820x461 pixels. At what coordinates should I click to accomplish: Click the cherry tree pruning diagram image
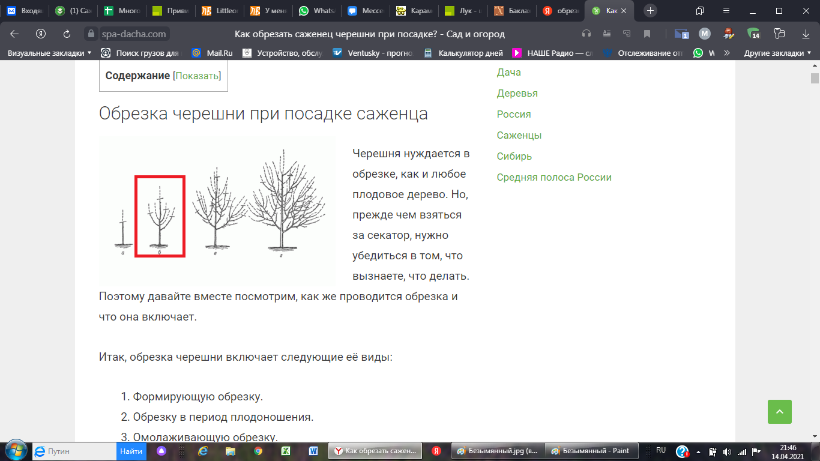(221, 209)
